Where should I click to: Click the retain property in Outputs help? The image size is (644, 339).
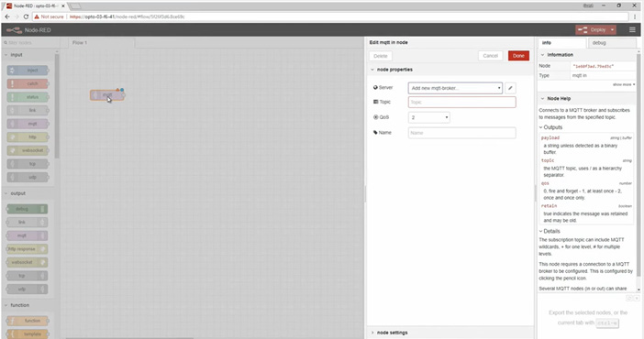550,206
